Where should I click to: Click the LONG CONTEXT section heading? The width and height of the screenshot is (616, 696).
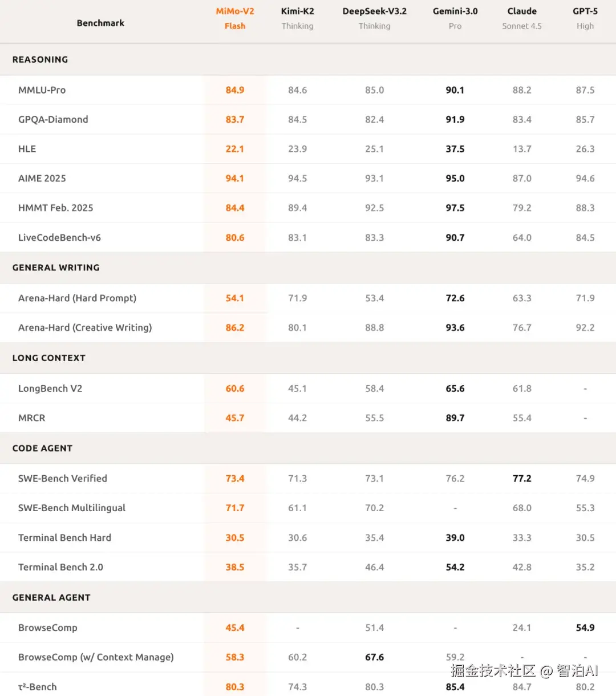point(49,358)
